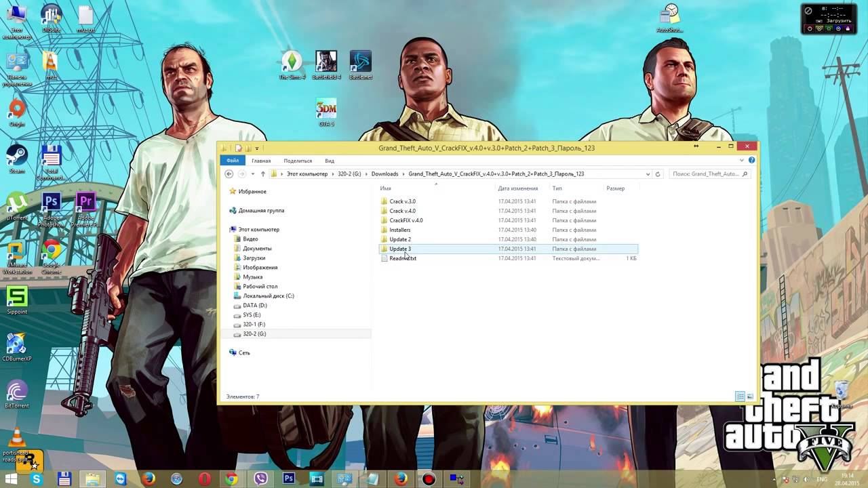The width and height of the screenshot is (868, 488).
Task: Click the ENG language indicator
Action: (822, 479)
